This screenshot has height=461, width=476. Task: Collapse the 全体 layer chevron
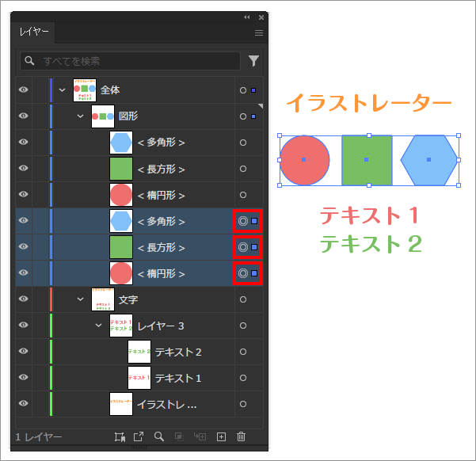point(63,90)
